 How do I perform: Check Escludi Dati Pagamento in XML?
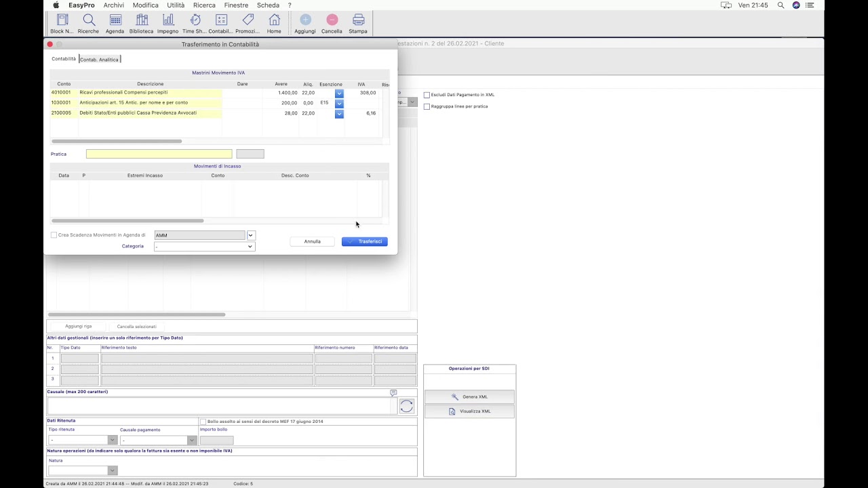click(x=427, y=95)
